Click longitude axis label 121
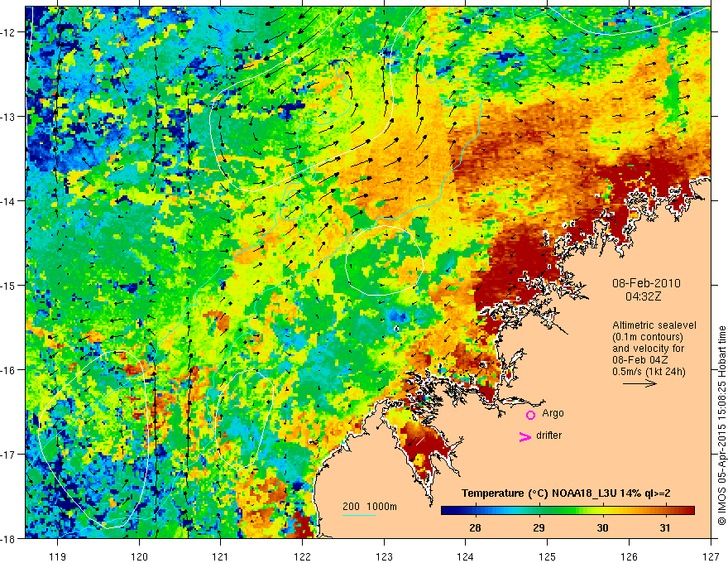 (x=221, y=556)
